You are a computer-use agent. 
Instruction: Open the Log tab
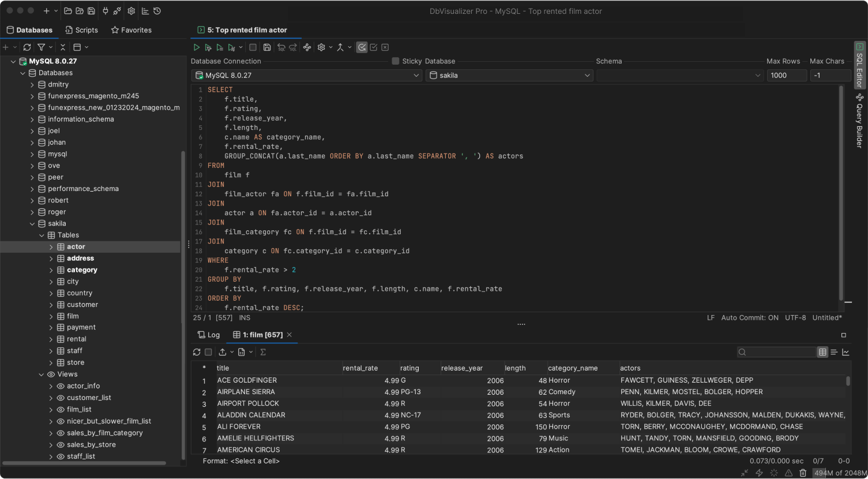pyautogui.click(x=209, y=335)
